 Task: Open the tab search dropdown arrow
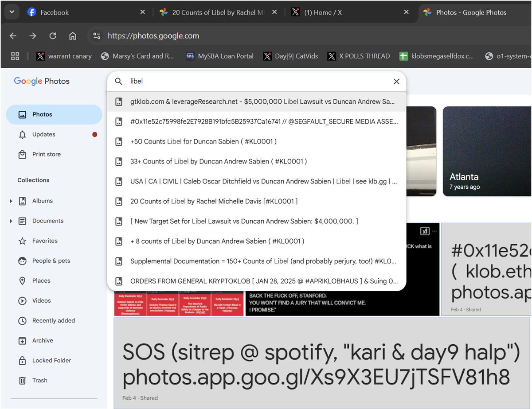(12, 12)
